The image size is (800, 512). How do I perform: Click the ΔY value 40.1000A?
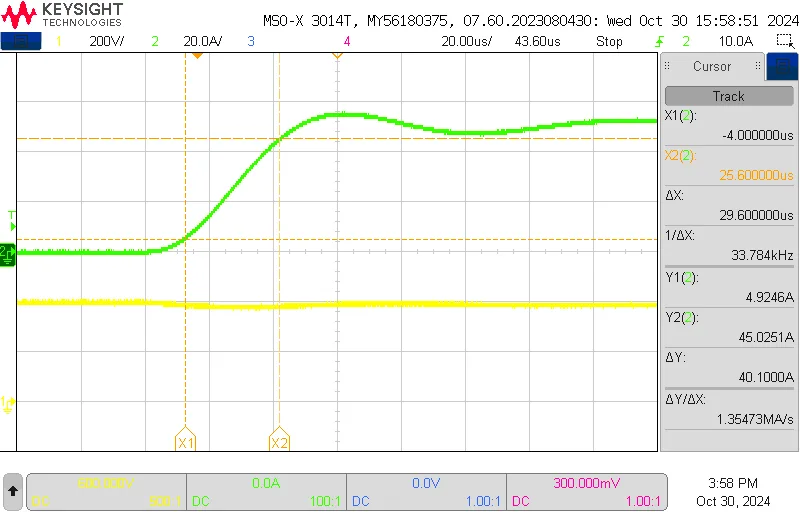point(766,377)
